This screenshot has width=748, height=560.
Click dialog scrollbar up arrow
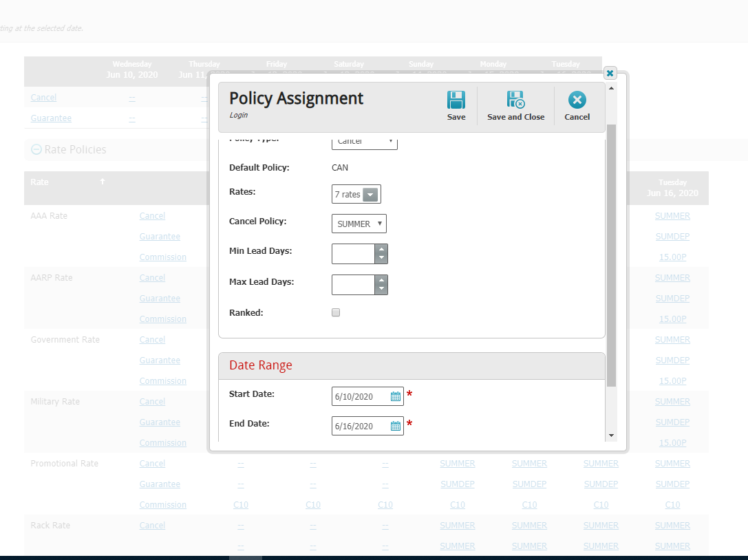pos(611,88)
